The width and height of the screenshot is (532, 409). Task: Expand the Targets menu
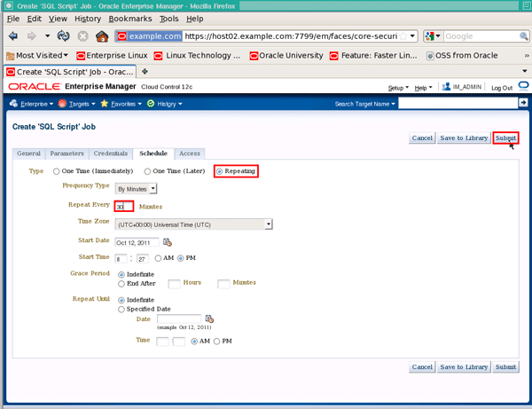pyautogui.click(x=76, y=104)
